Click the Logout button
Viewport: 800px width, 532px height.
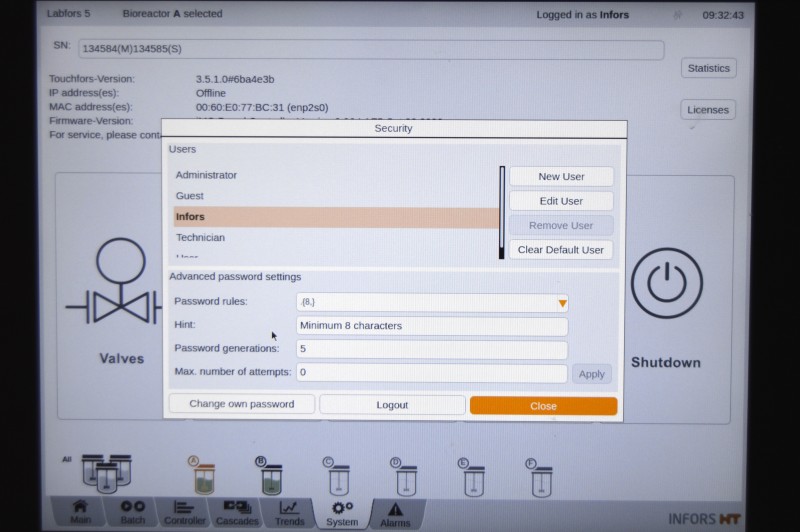coord(392,405)
